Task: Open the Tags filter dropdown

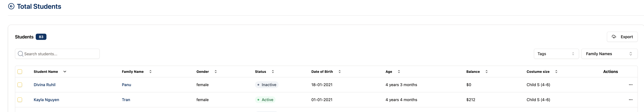Action: [x=556, y=54]
